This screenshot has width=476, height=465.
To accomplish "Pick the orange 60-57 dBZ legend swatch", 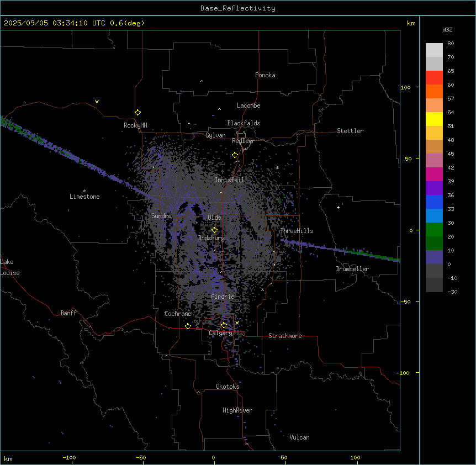I will (x=434, y=91).
